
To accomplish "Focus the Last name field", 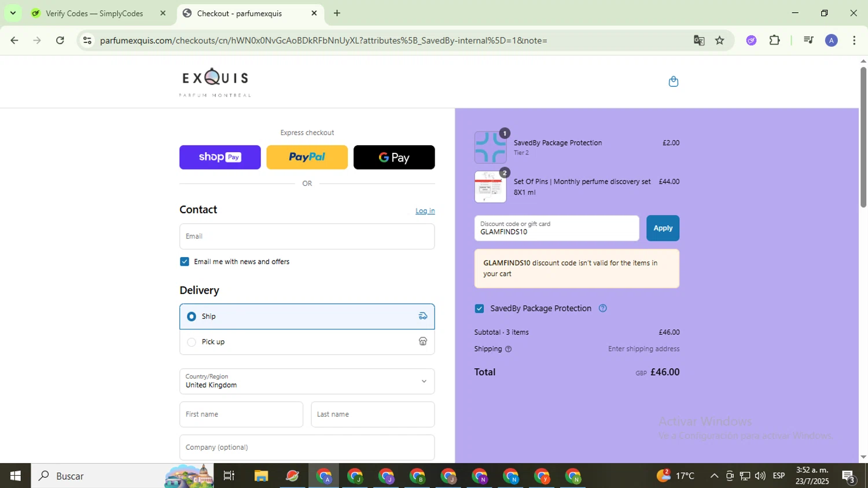I will coord(373,414).
